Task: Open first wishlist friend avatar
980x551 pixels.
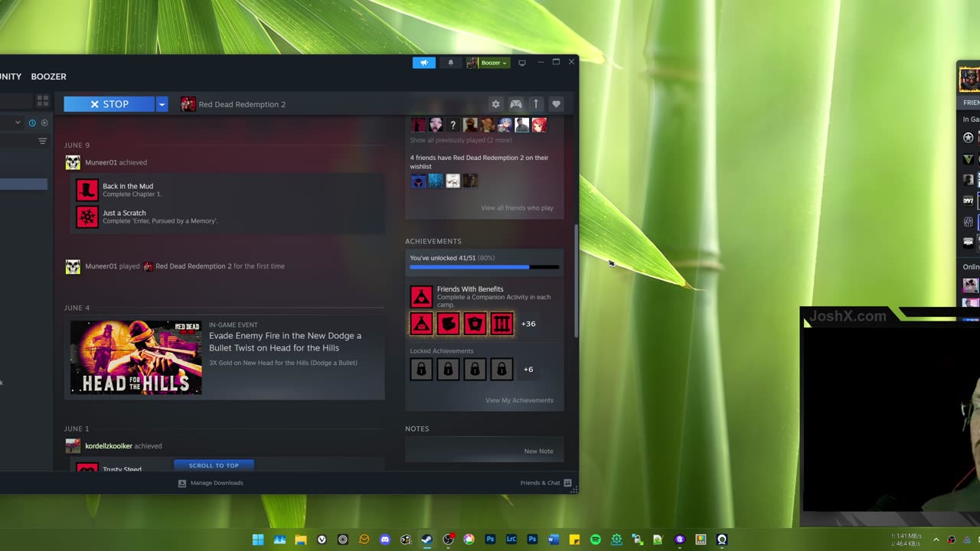Action: point(418,181)
